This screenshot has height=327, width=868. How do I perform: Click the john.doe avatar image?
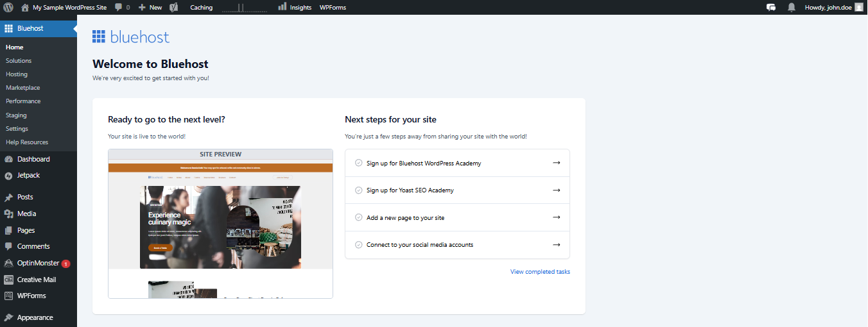click(x=859, y=7)
